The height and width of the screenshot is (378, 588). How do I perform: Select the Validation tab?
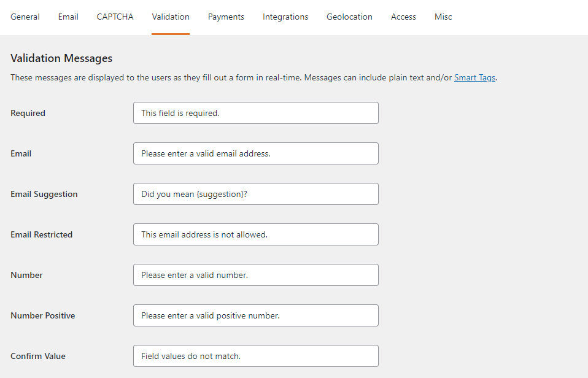point(171,17)
